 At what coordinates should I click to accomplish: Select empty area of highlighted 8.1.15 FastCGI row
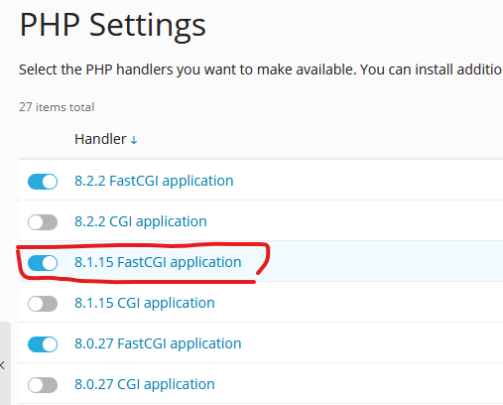tap(383, 262)
